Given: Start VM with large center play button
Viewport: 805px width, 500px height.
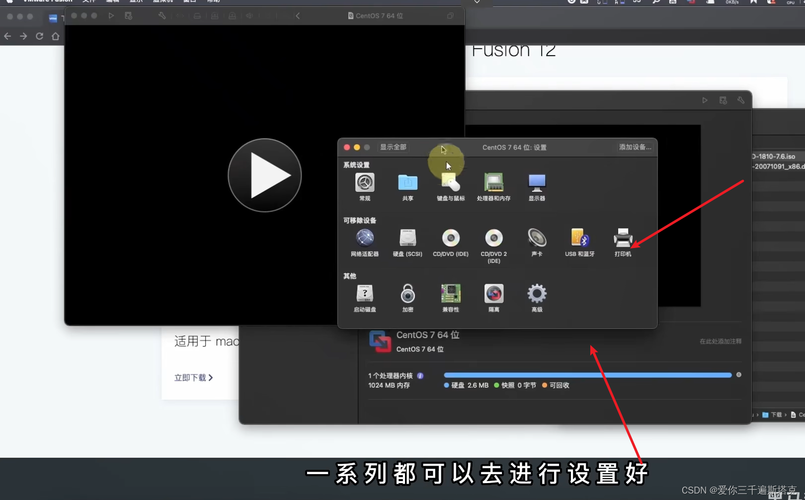Looking at the screenshot, I should [265, 176].
